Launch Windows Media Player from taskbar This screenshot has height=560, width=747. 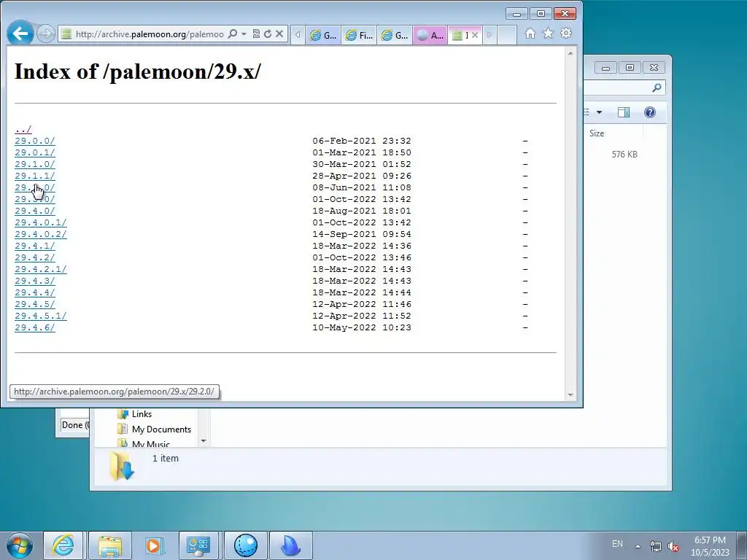[153, 545]
